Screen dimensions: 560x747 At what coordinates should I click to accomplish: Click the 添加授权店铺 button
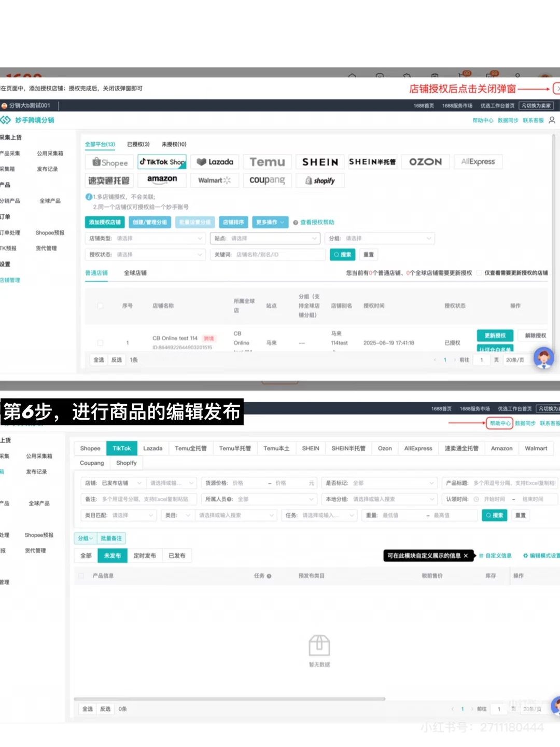pyautogui.click(x=105, y=222)
